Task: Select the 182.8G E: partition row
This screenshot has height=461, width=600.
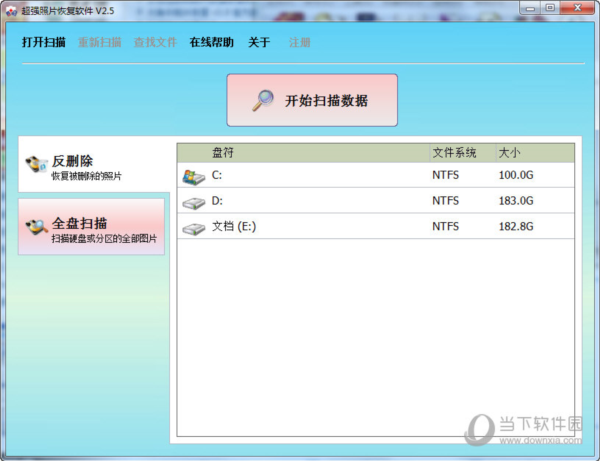Action: point(376,226)
